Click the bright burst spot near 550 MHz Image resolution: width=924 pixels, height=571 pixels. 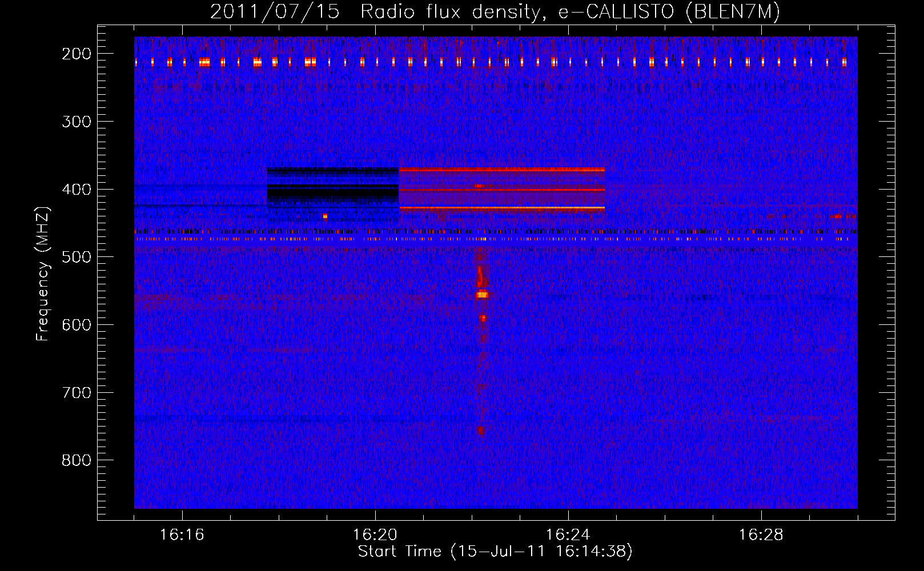click(x=483, y=295)
